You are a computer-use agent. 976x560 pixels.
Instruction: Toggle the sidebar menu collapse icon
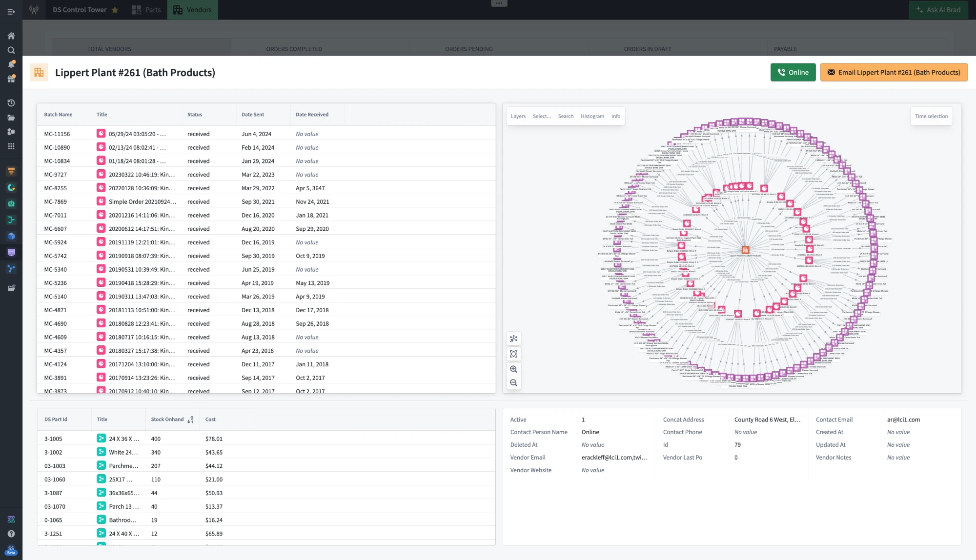(11, 12)
